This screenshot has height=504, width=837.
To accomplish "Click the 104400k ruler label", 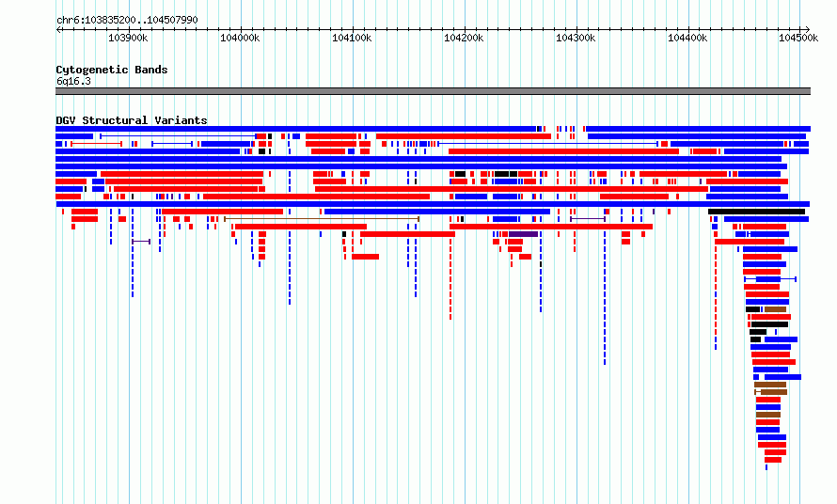I will click(x=687, y=38).
